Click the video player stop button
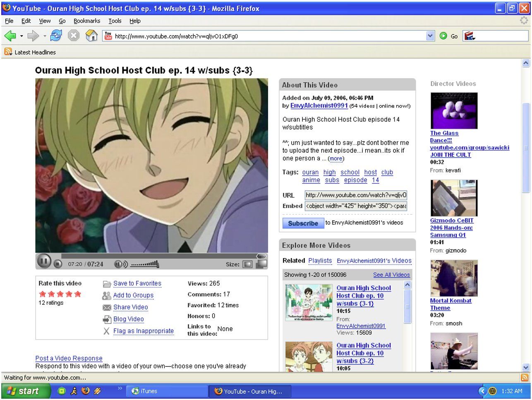The height and width of the screenshot is (400, 532). pyautogui.click(x=58, y=264)
